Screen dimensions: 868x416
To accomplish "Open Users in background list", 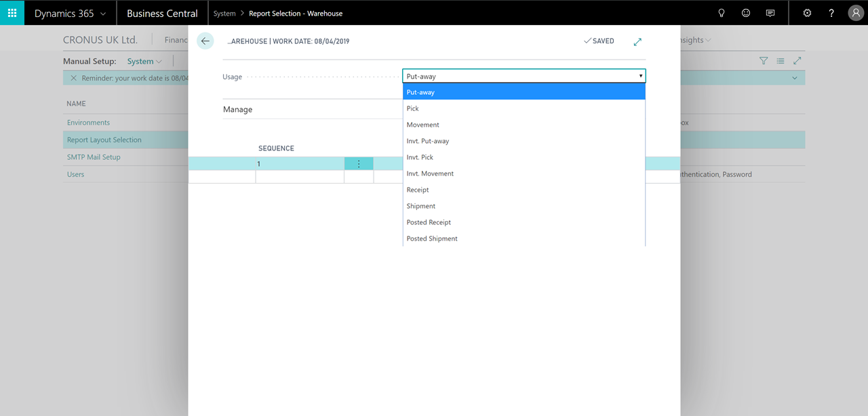I will pyautogui.click(x=75, y=174).
